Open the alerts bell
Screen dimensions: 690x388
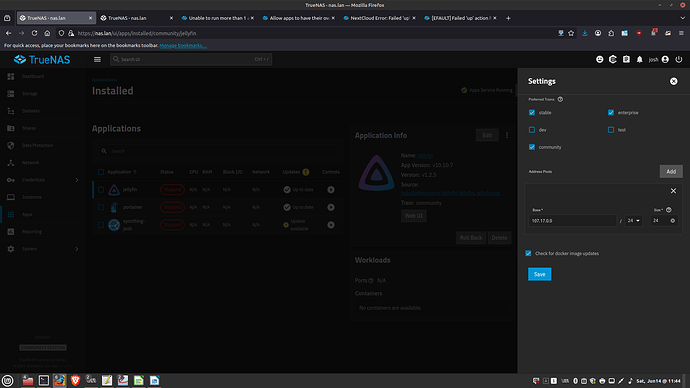tap(639, 59)
